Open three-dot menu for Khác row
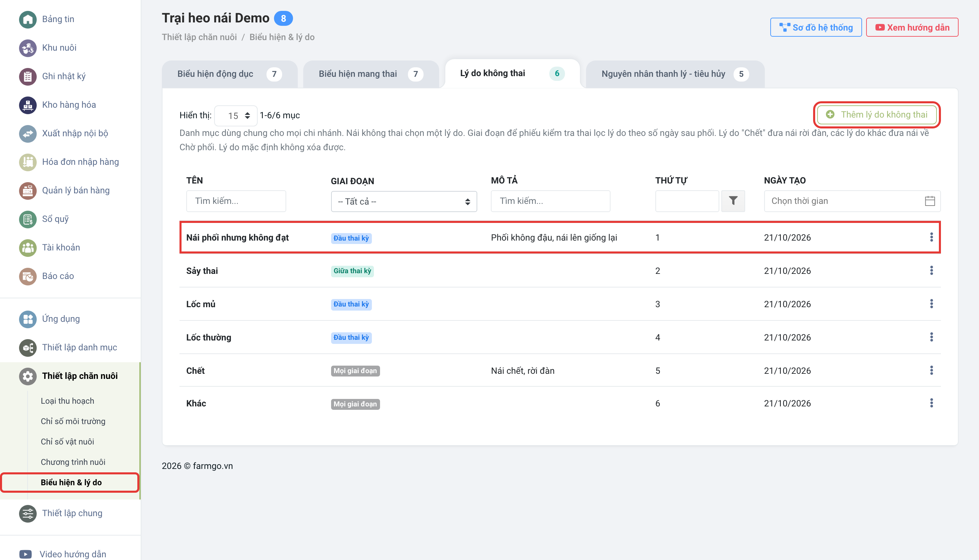This screenshot has height=560, width=979. click(931, 403)
